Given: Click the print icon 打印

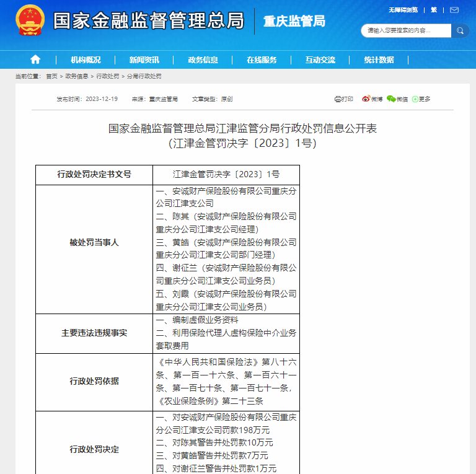Looking at the screenshot, I should pos(343,99).
